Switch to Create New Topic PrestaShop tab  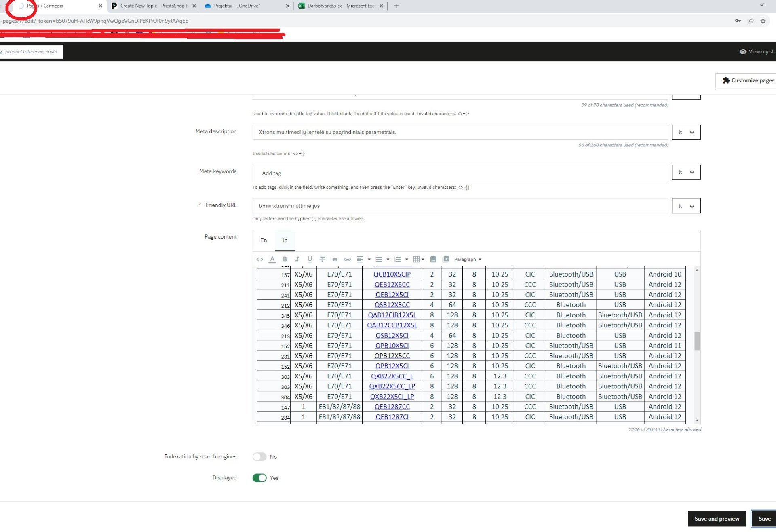153,6
